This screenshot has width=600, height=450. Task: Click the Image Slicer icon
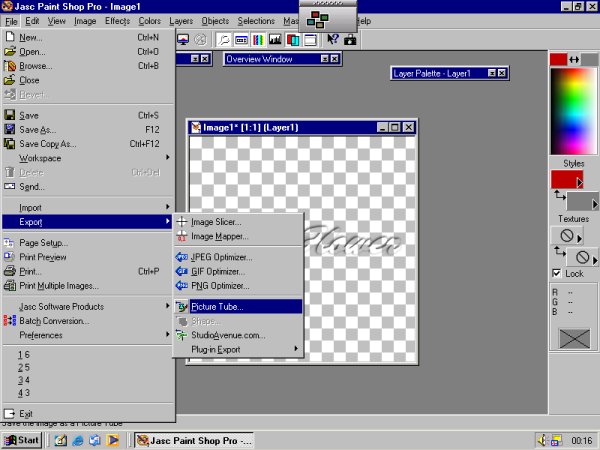coord(182,222)
